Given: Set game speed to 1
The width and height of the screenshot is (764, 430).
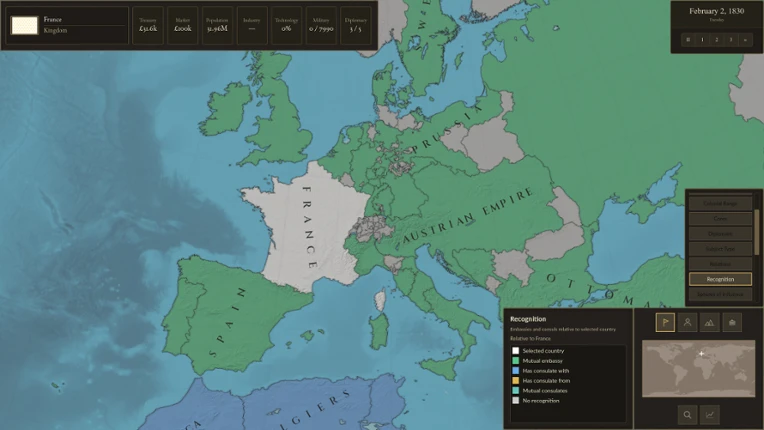Looking at the screenshot, I should tap(702, 40).
